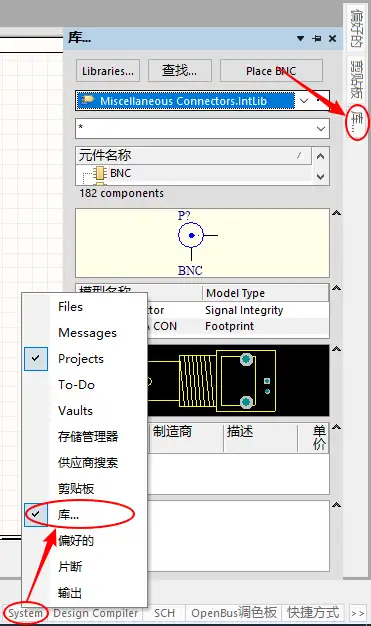
Task: Click the >> status bar overflow button
Action: point(357,613)
